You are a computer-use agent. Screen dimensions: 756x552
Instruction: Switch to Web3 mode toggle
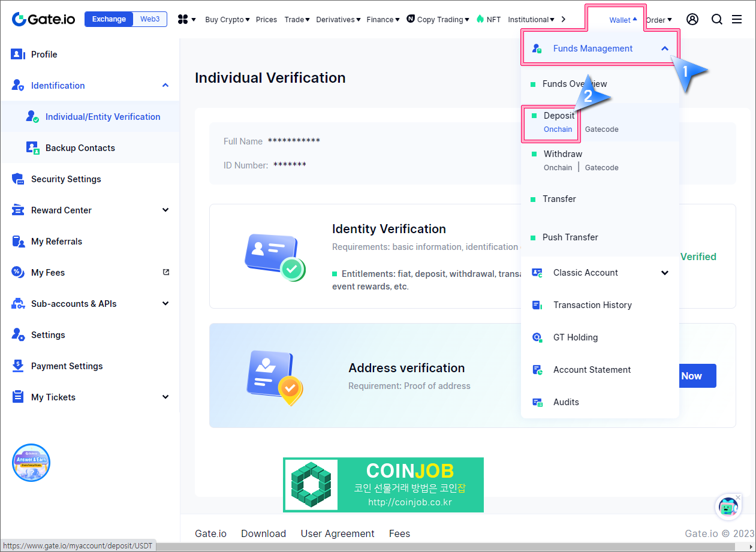[150, 19]
